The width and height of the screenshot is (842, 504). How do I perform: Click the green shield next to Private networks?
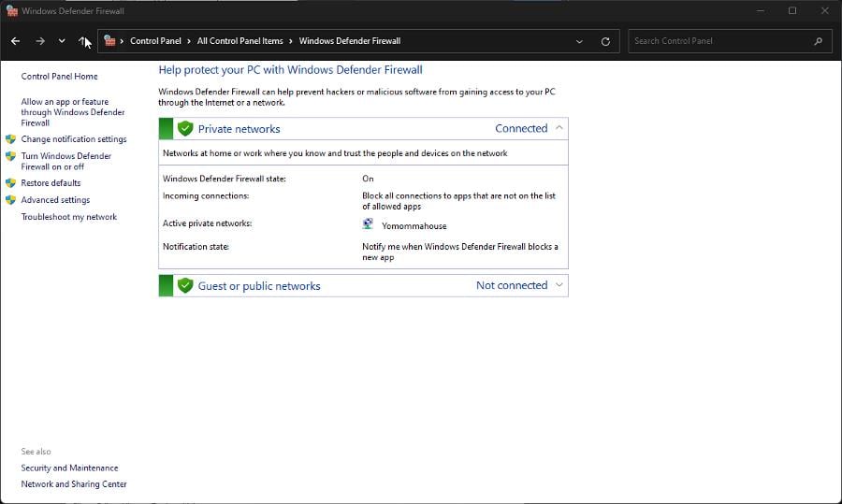pos(185,128)
